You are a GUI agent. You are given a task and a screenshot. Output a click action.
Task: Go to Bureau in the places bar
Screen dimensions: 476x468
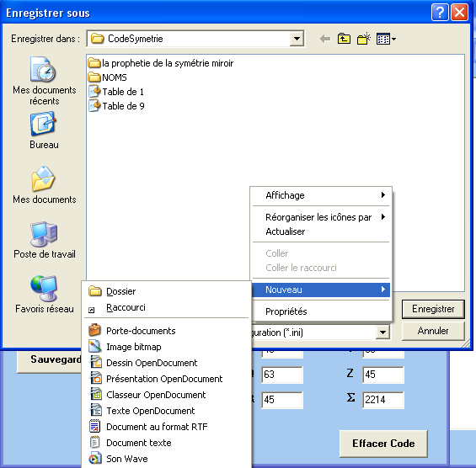click(x=45, y=130)
